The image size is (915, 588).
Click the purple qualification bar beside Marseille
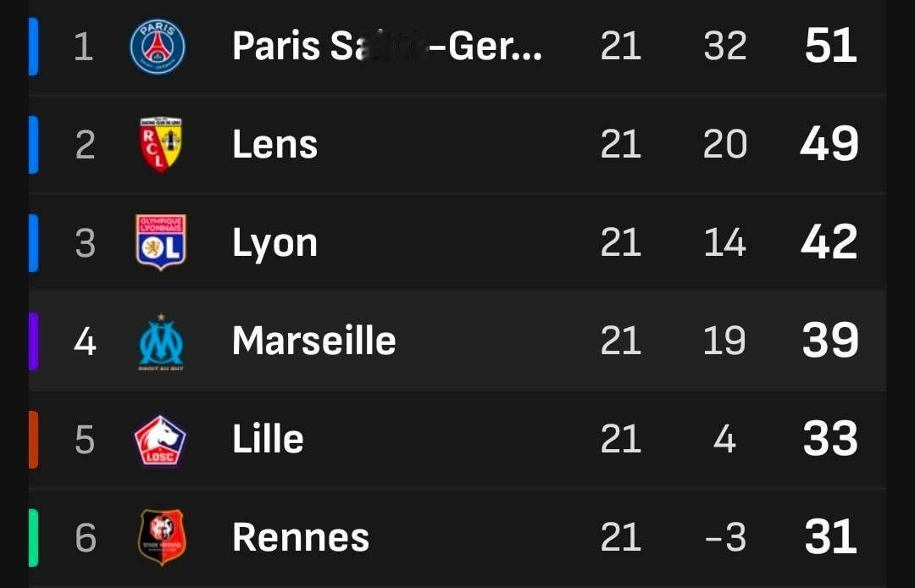33,341
